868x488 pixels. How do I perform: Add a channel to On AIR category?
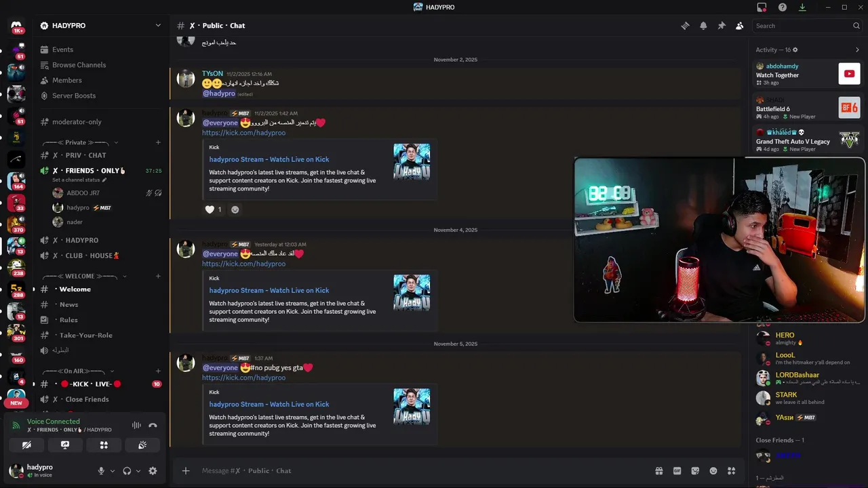(x=158, y=371)
